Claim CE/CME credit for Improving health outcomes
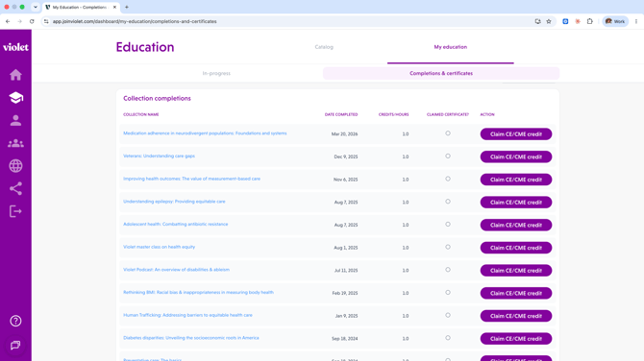 pyautogui.click(x=516, y=180)
